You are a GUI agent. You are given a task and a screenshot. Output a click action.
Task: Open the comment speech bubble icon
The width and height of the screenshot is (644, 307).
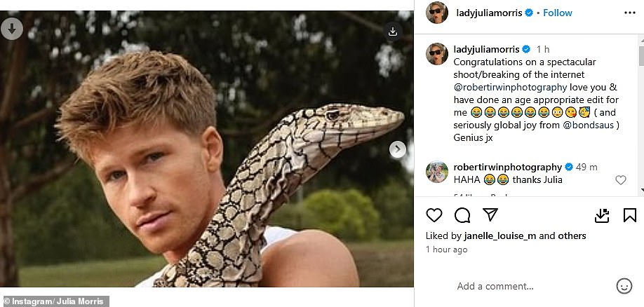click(462, 215)
